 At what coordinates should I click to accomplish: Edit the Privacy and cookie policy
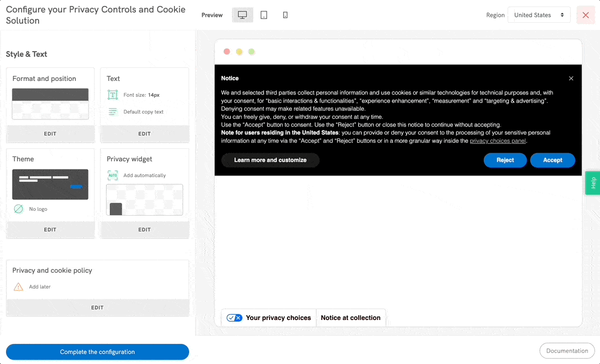[x=97, y=307]
